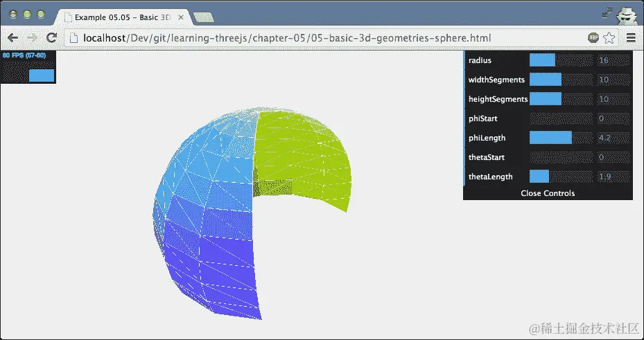Click the phiStart label
644x340 pixels.
[483, 118]
